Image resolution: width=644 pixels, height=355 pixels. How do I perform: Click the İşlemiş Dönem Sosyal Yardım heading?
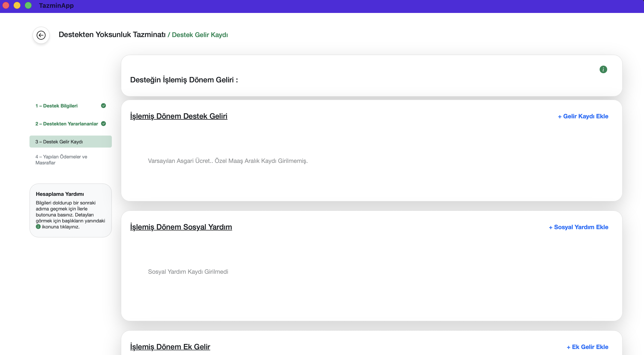coord(181,227)
